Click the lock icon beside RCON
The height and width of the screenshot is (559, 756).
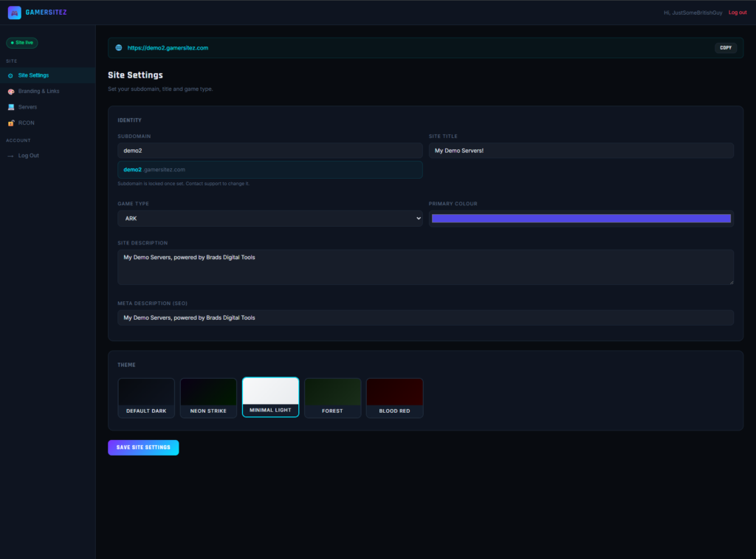tap(10, 123)
